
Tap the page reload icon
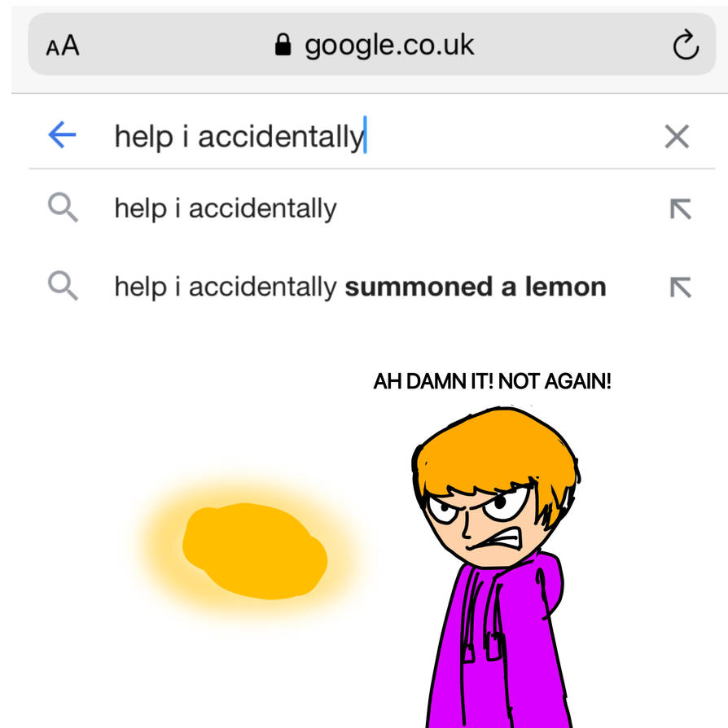click(x=685, y=45)
